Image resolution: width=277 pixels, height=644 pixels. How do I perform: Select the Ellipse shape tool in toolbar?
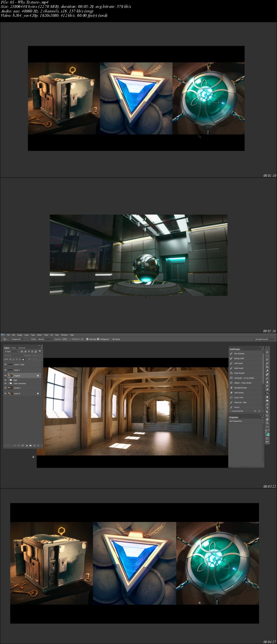267,416
